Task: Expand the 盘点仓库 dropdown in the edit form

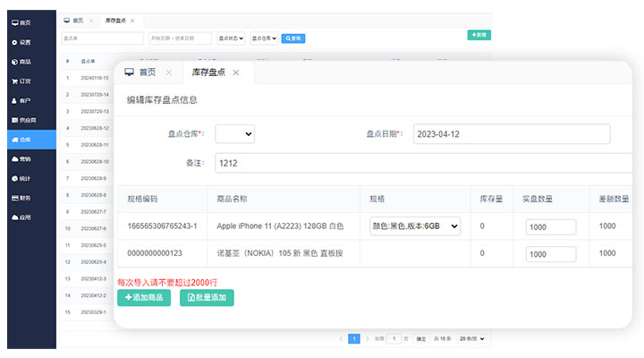Action: 235,133
